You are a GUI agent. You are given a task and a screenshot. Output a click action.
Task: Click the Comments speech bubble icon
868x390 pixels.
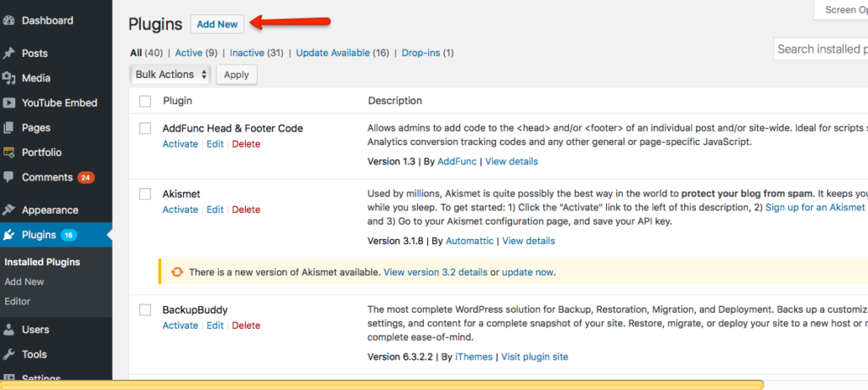tap(9, 178)
